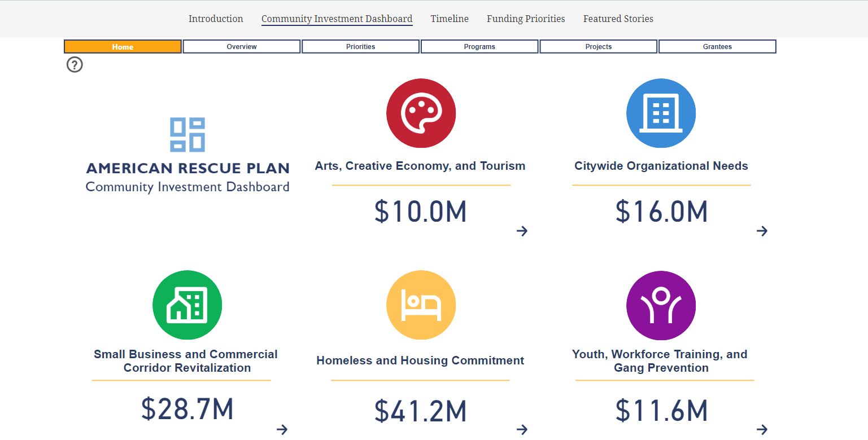Click the Community Investment Dashboard subtitle under logo
Viewport: 868px width, 440px height.
[x=187, y=187]
